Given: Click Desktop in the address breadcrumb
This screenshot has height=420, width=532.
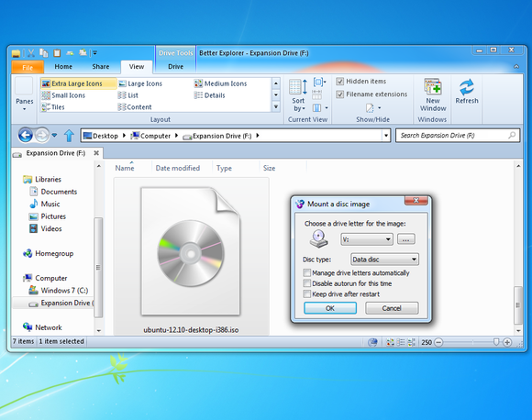Looking at the screenshot, I should [x=101, y=136].
